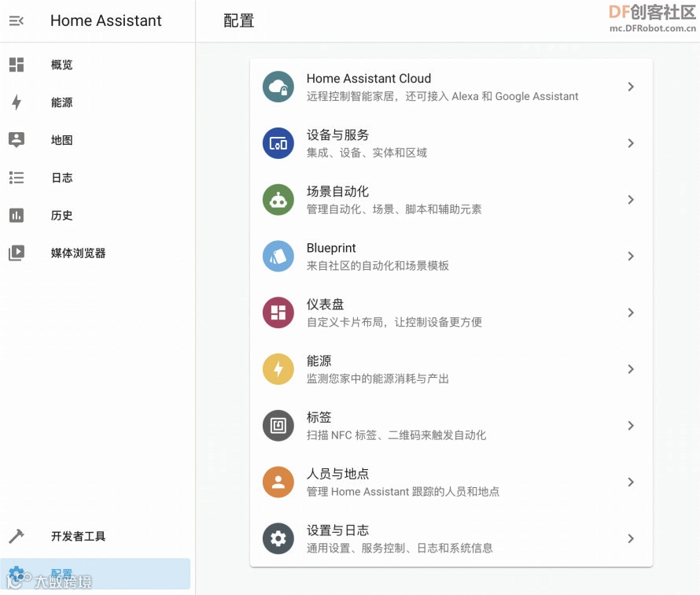Click the 媒体浏览器 play icon in the sidebar
700x595 pixels.
coord(17,253)
